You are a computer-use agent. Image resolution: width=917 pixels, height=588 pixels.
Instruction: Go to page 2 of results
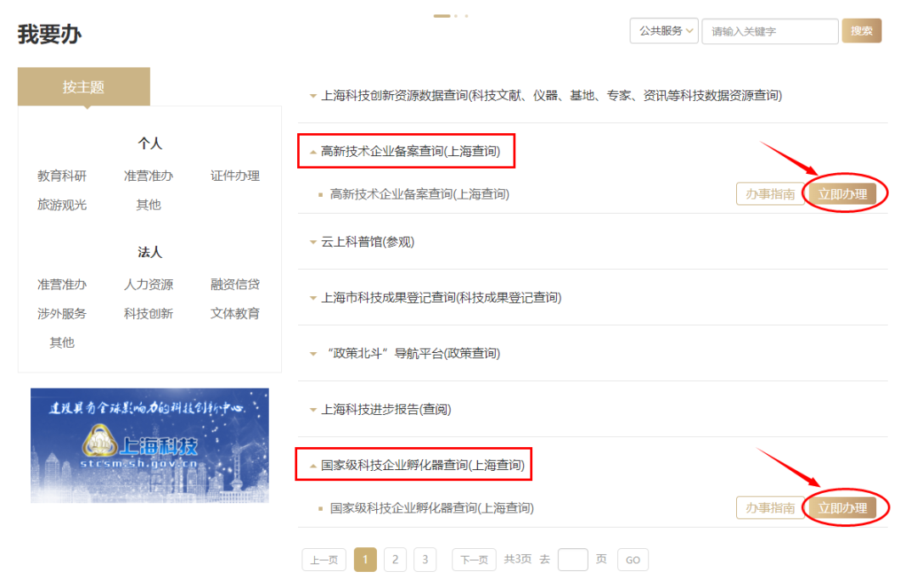tap(395, 559)
